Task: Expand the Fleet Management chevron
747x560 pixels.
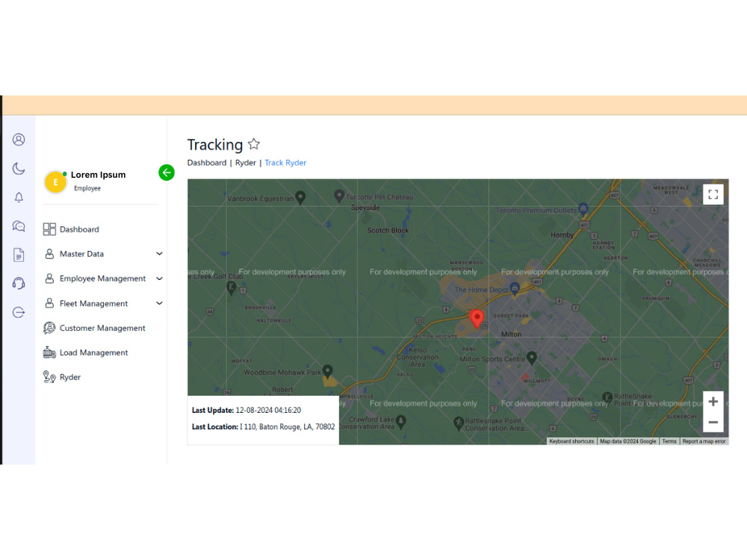Action: (160, 303)
